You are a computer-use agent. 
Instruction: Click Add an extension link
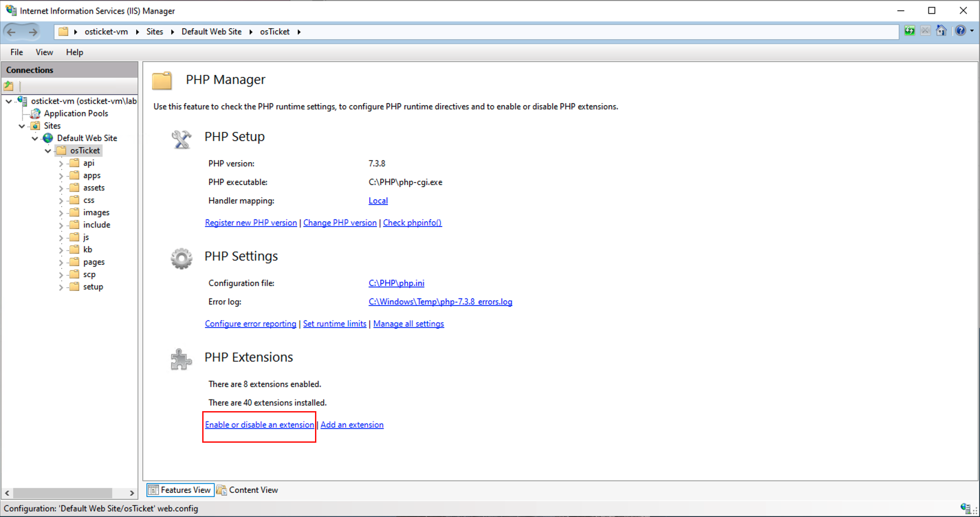[x=352, y=425]
